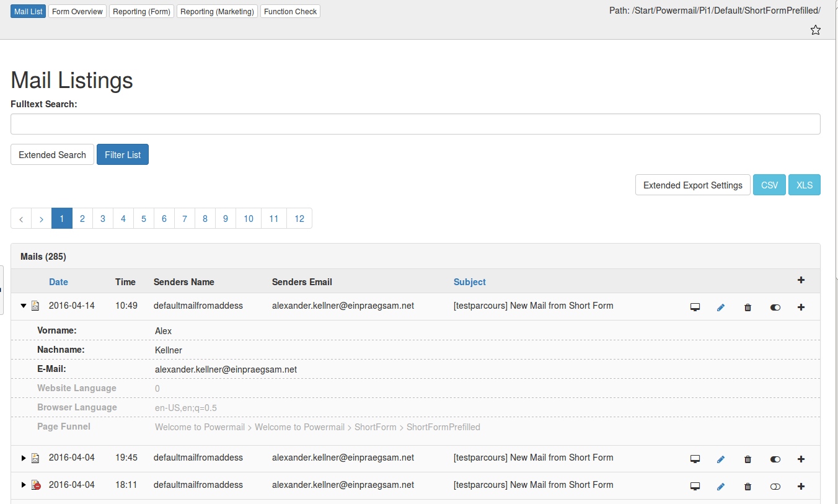The height and width of the screenshot is (504, 838).
Task: Collapse the expanded 2016-04-14 mail details
Action: (x=23, y=306)
